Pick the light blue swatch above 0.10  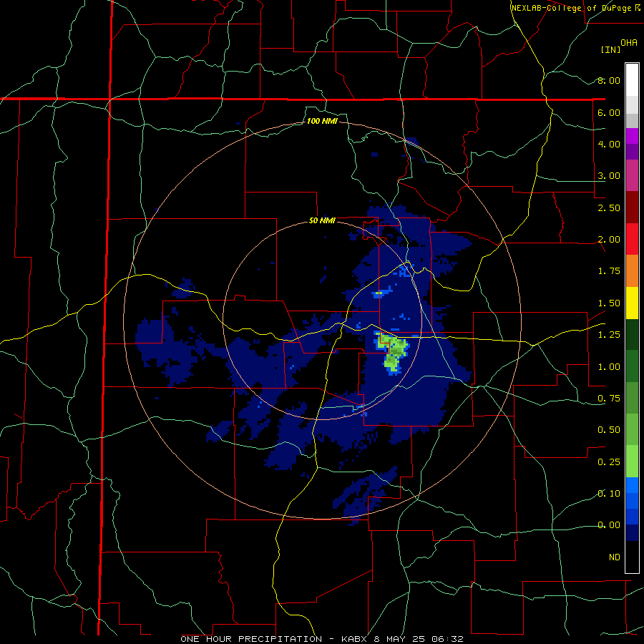[632, 485]
